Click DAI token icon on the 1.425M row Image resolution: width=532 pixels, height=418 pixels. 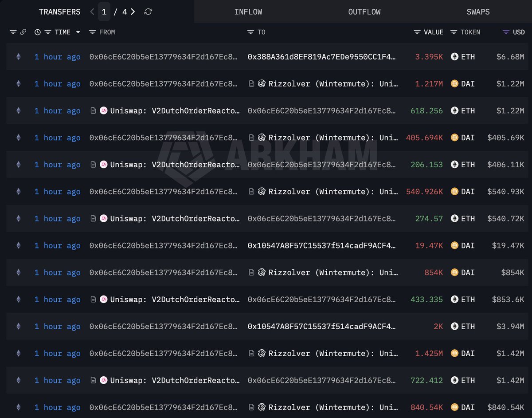coord(454,353)
